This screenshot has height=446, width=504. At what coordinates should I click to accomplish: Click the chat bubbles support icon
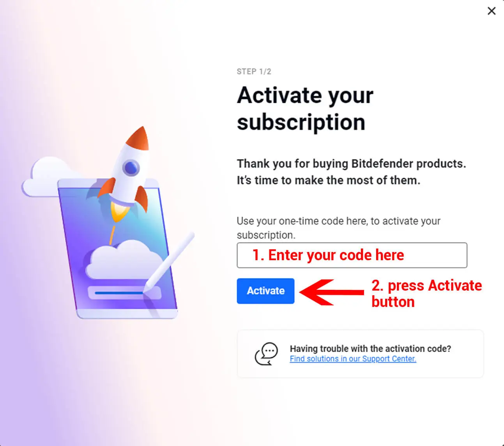(x=267, y=354)
